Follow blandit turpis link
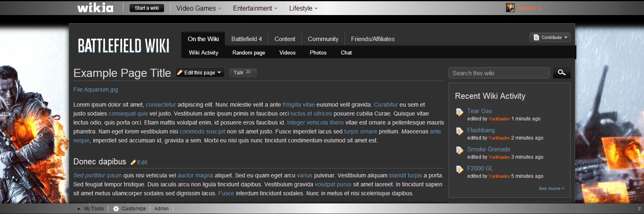Screen dimensions: 644x214 tap(405, 175)
